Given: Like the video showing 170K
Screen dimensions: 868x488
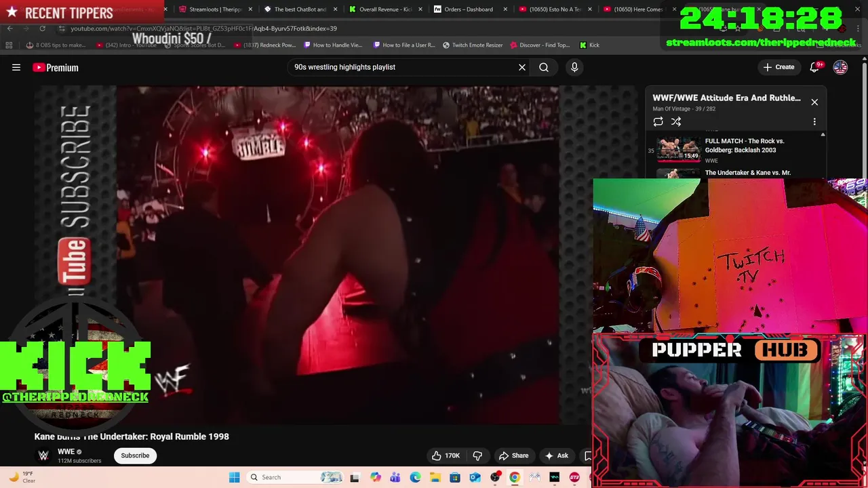Looking at the screenshot, I should click(x=445, y=455).
